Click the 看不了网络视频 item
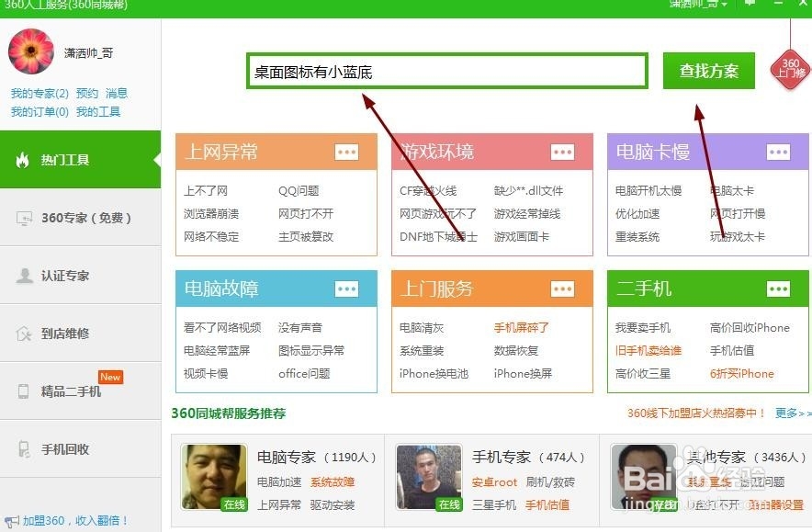Viewport: 812px width, 532px height. click(222, 328)
